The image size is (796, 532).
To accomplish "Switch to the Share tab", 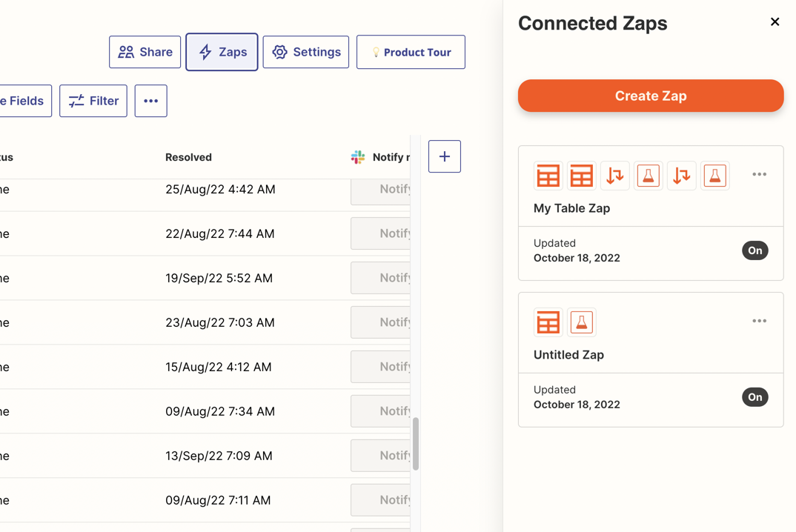I will [x=145, y=52].
